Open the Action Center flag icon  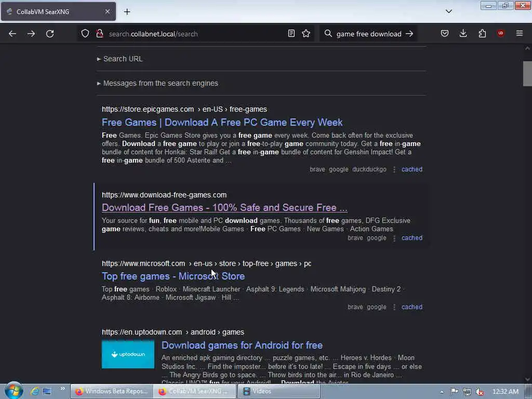pyautogui.click(x=454, y=392)
